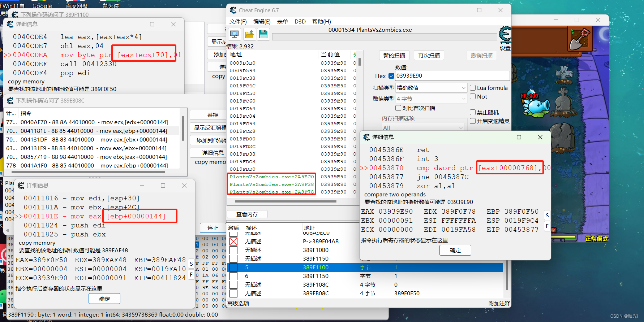Select opcode row 00857719 mov ebx,[eax+00000144]
This screenshot has width=644, height=322.
click(x=92, y=157)
